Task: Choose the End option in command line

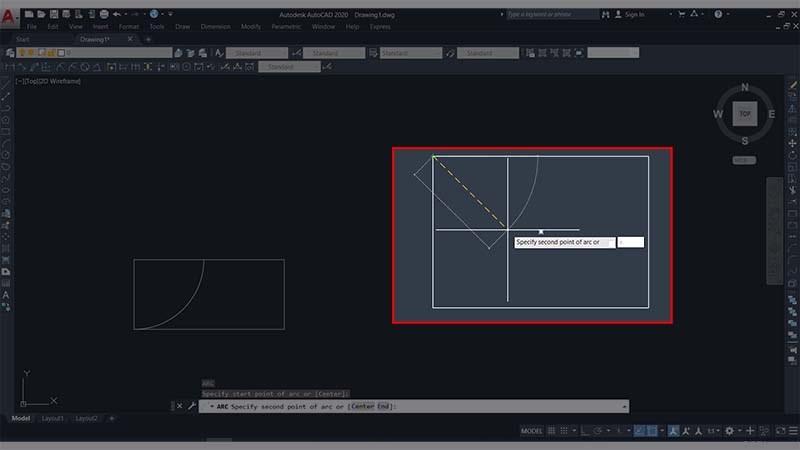Action: [x=384, y=407]
